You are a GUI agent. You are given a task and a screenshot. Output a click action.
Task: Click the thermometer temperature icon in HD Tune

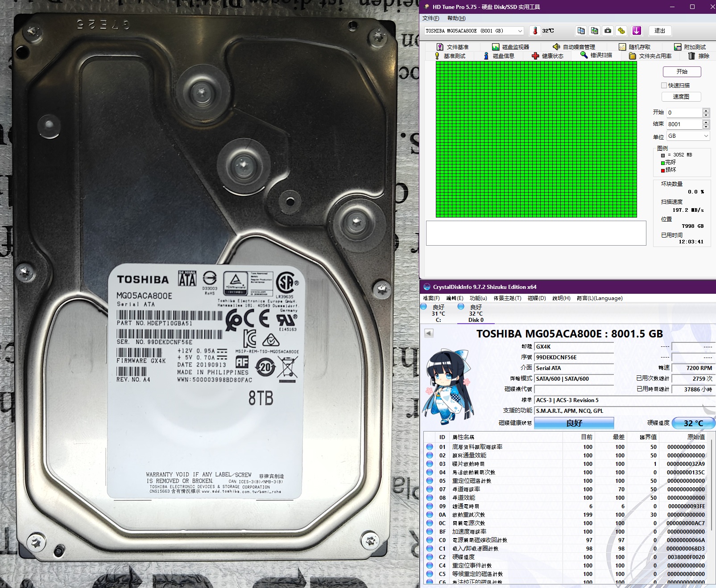pyautogui.click(x=535, y=31)
